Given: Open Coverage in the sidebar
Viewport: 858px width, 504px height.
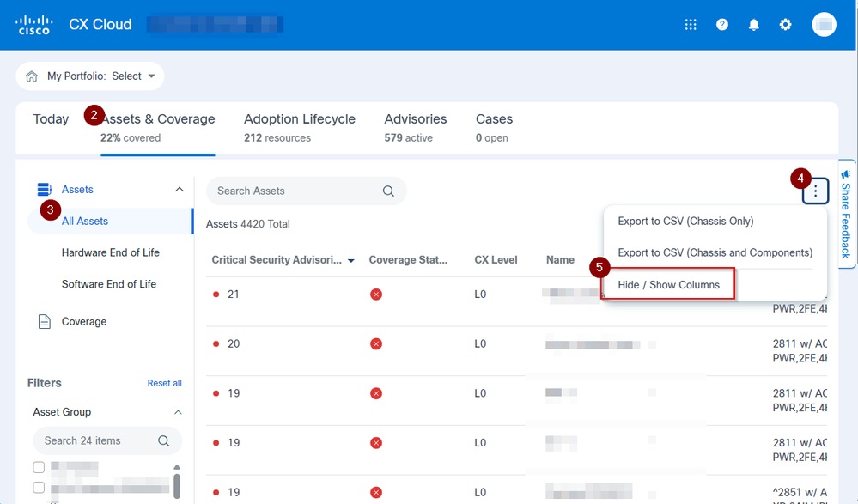Looking at the screenshot, I should click(x=83, y=322).
